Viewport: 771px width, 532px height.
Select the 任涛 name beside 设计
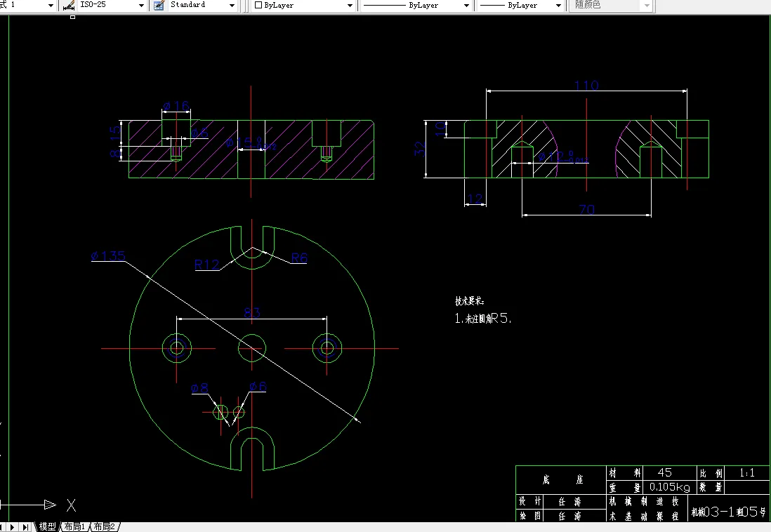pyautogui.click(x=569, y=502)
